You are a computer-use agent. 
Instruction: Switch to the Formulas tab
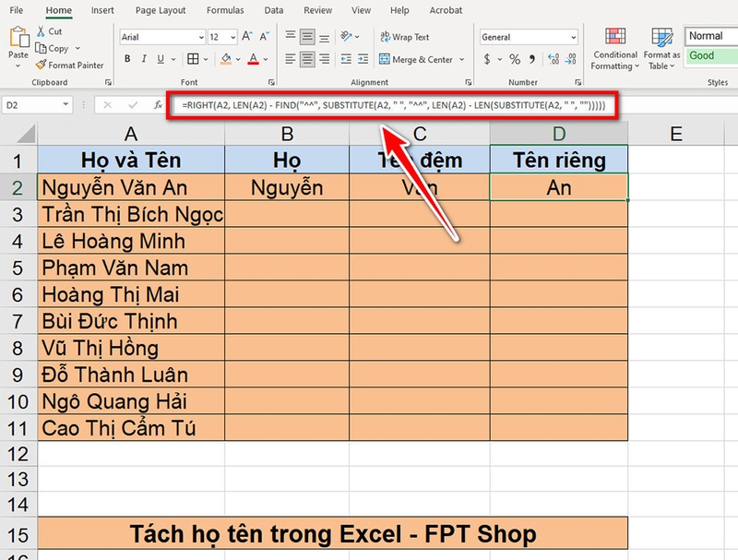[225, 10]
